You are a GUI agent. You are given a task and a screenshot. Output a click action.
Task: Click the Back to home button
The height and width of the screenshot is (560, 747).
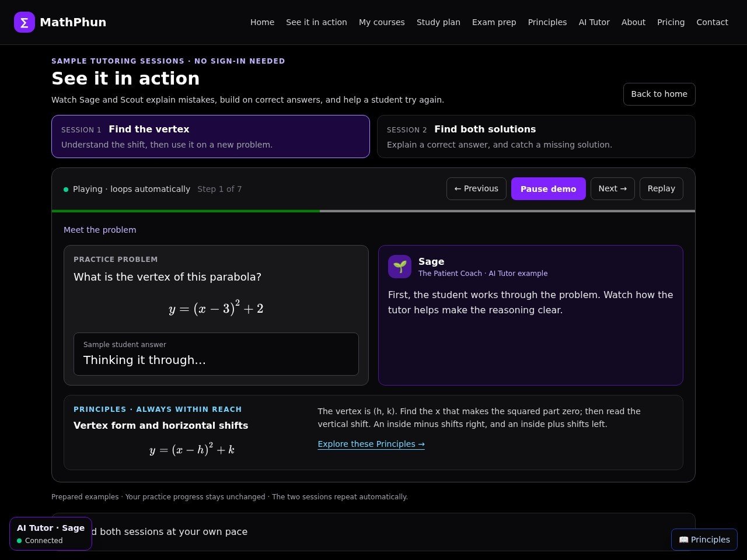[659, 94]
